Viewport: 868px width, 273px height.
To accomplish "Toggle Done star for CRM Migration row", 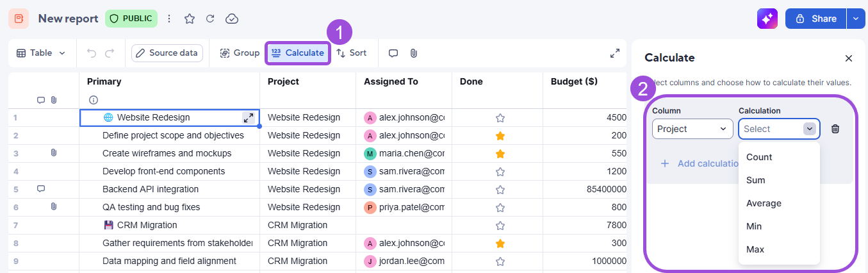I will (x=500, y=226).
